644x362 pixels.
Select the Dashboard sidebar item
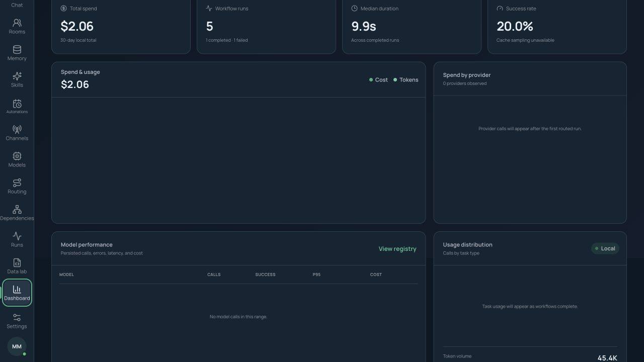tap(17, 293)
